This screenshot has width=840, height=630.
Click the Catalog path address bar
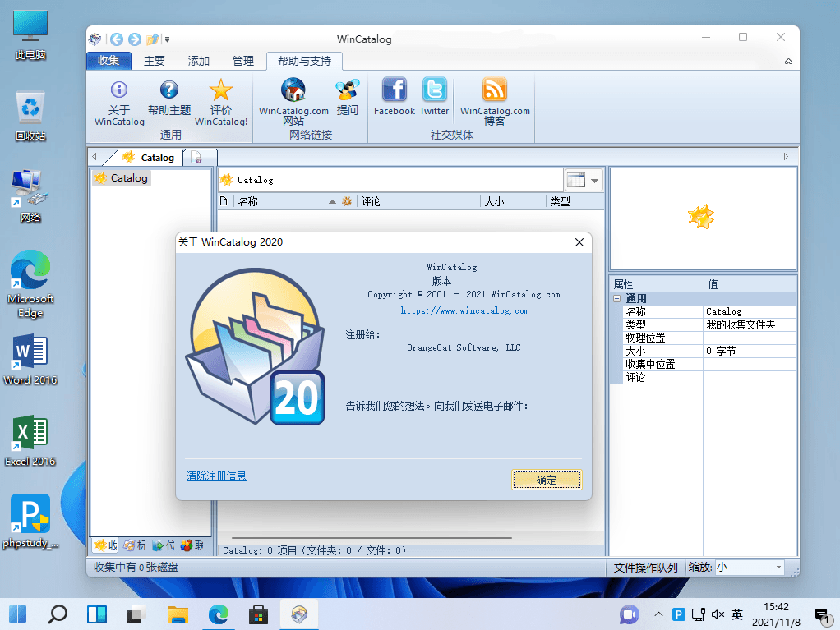coord(390,181)
